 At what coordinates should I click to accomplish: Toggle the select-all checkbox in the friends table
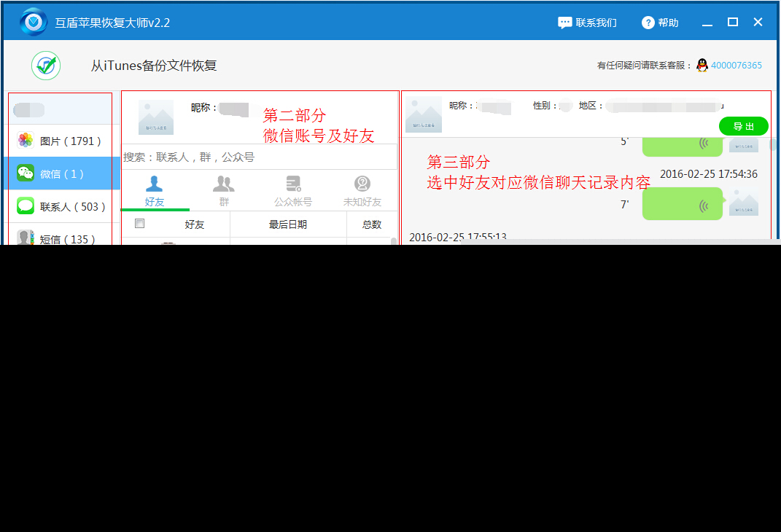[x=140, y=224]
